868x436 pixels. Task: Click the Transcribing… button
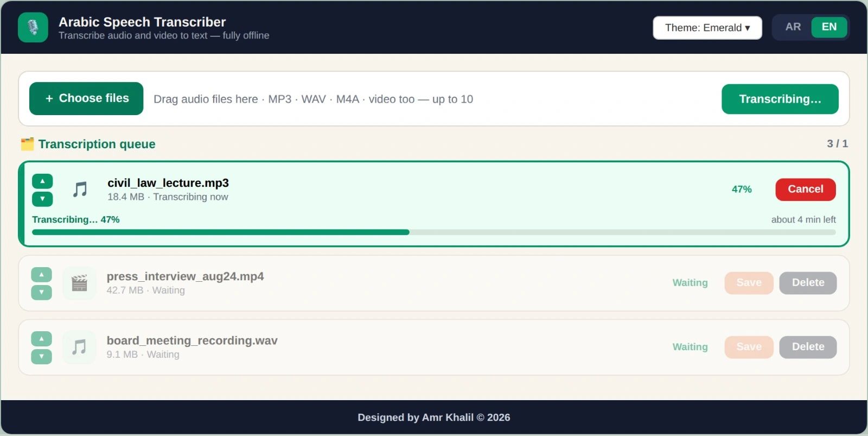click(780, 99)
